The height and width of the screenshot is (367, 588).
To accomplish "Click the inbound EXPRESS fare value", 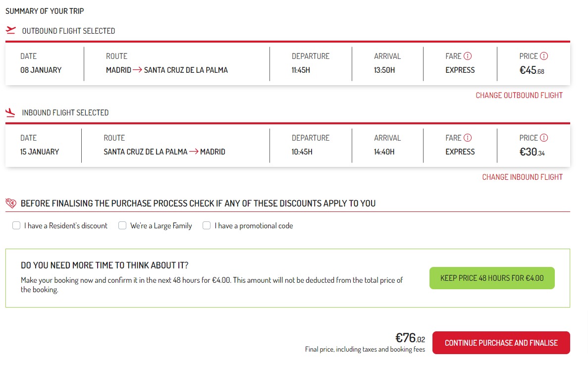I will (x=460, y=152).
